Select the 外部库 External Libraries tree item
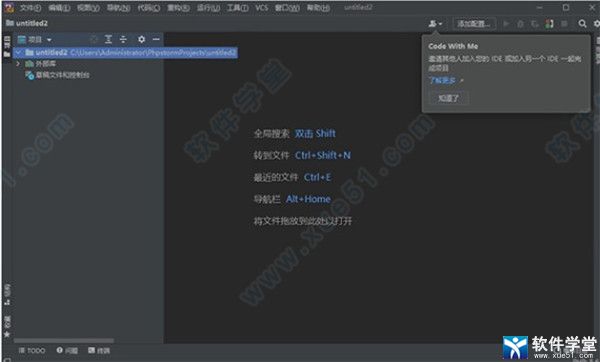Image resolution: width=600 pixels, height=362 pixels. click(41, 64)
